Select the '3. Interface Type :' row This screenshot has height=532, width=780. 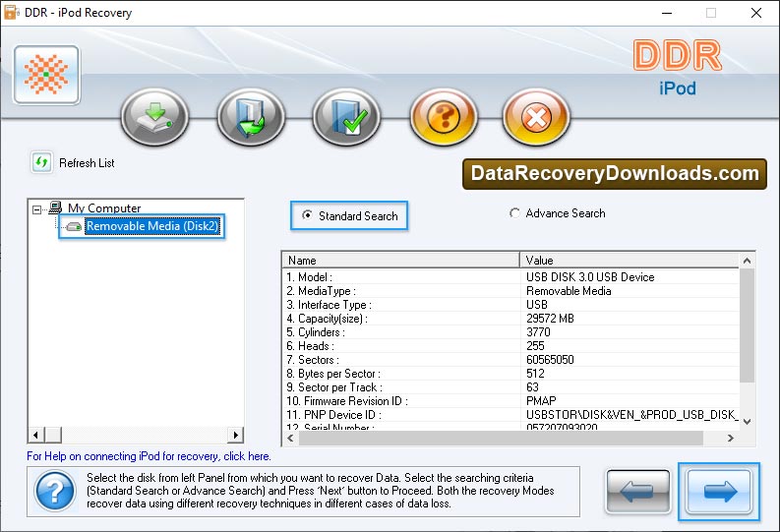click(x=510, y=305)
